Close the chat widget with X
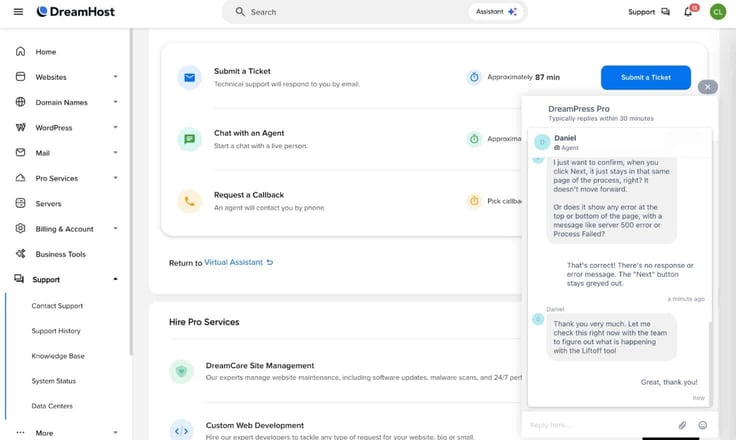 click(708, 87)
